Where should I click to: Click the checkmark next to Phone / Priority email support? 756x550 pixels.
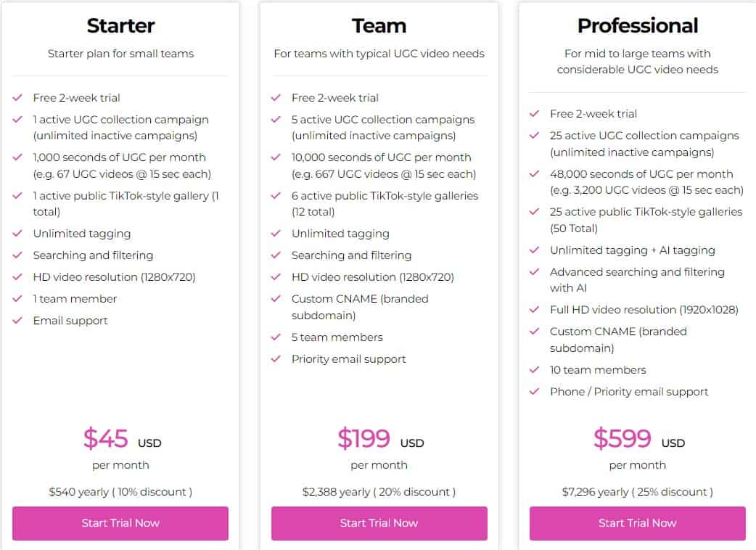(x=535, y=392)
